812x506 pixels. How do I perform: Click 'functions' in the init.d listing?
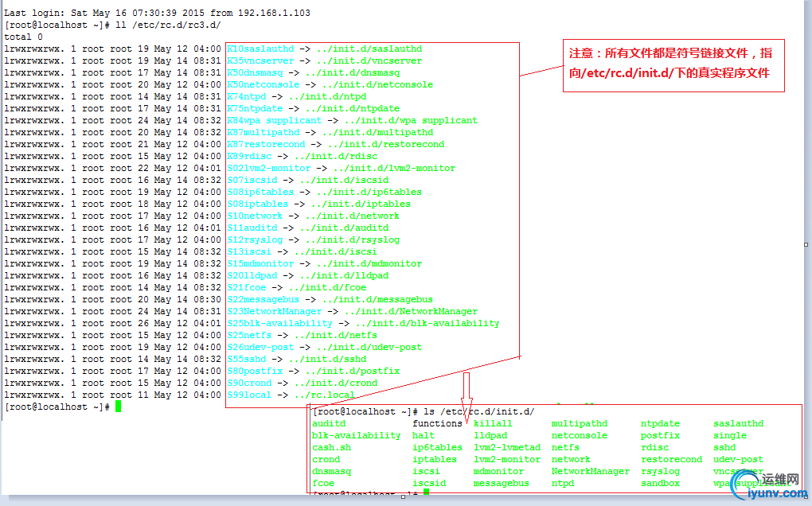(x=437, y=423)
